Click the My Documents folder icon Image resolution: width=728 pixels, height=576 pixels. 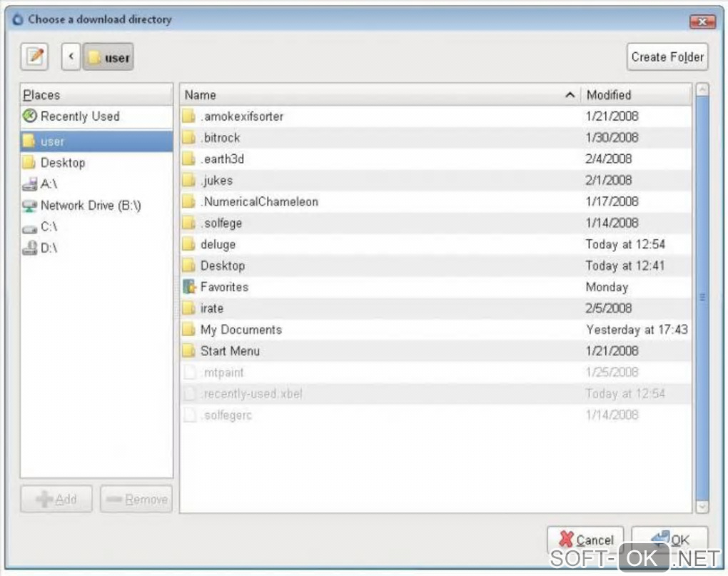[x=188, y=330]
